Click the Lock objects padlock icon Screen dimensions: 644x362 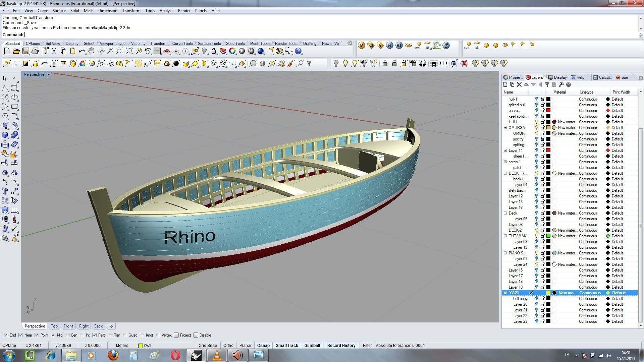coord(214,51)
